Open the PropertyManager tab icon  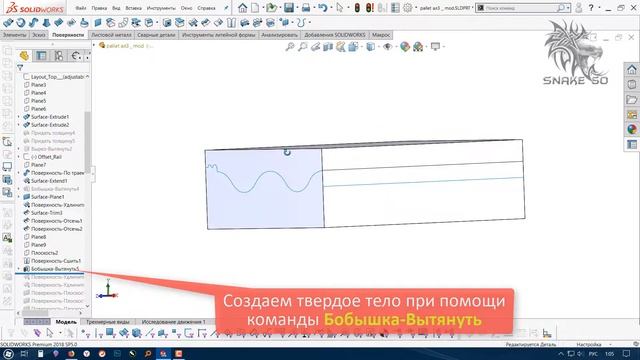click(41, 56)
